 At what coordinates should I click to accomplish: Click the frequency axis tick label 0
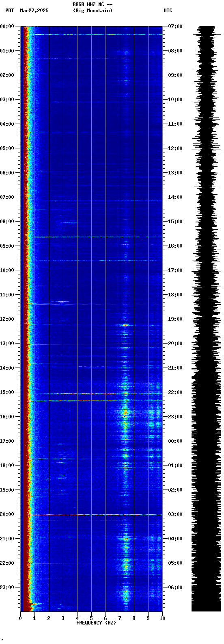pyautogui.click(x=20, y=618)
